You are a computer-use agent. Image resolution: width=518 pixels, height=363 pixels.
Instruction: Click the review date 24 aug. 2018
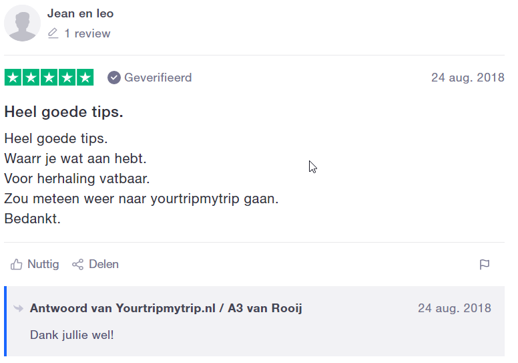[468, 78]
